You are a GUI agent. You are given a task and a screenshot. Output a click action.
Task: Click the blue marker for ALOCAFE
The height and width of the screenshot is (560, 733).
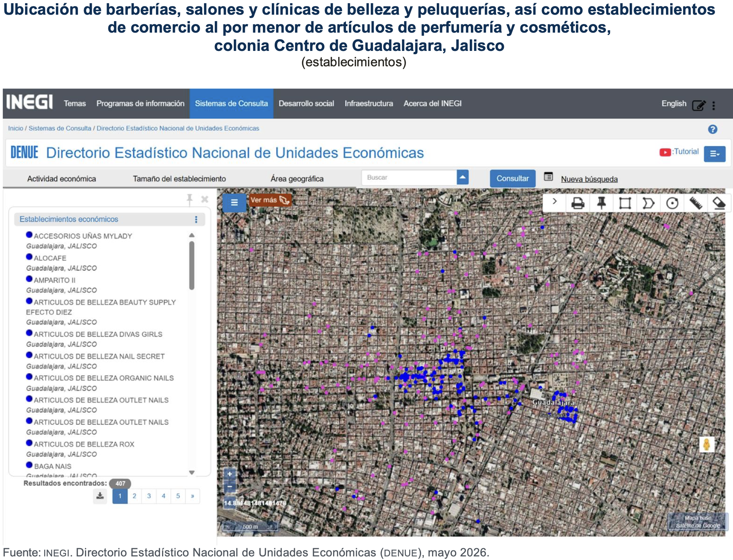click(x=29, y=257)
